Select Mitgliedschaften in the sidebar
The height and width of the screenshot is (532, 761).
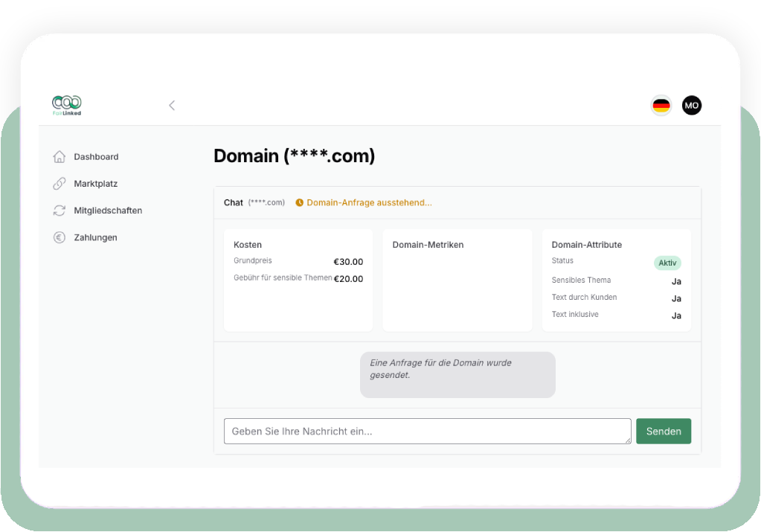tap(108, 211)
